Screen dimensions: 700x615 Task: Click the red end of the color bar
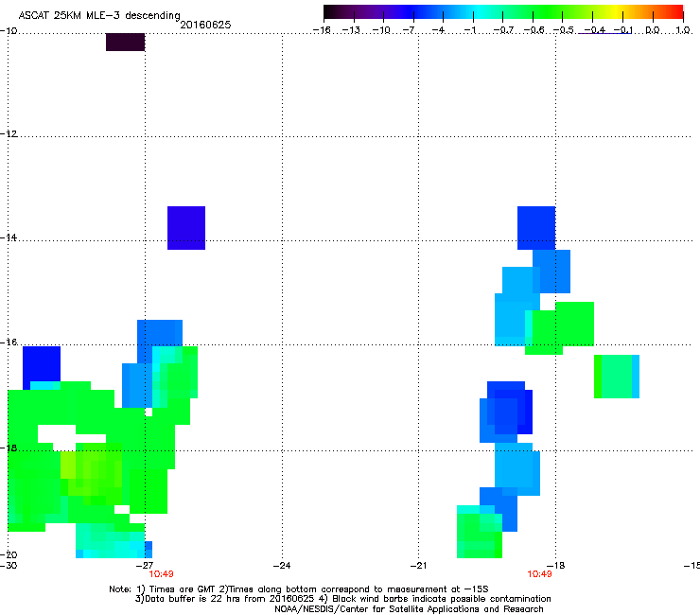pyautogui.click(x=677, y=12)
